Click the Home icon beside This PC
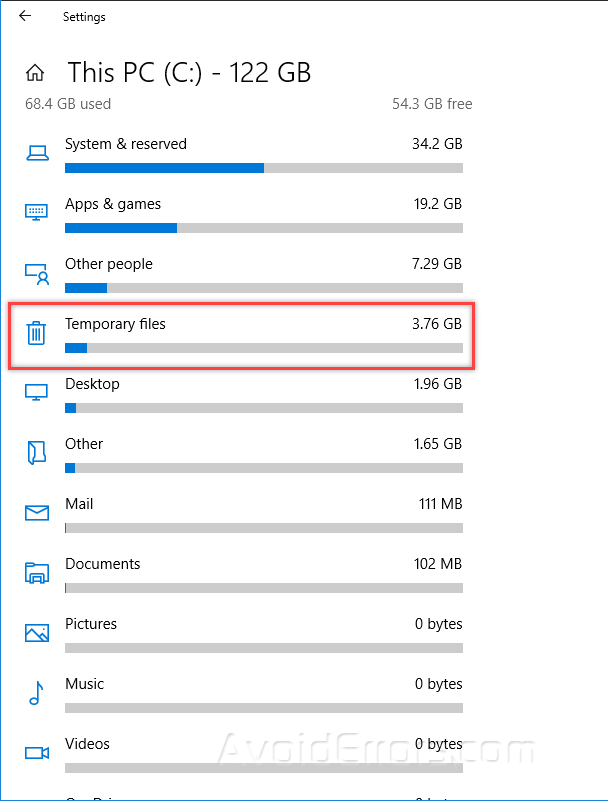 35,73
